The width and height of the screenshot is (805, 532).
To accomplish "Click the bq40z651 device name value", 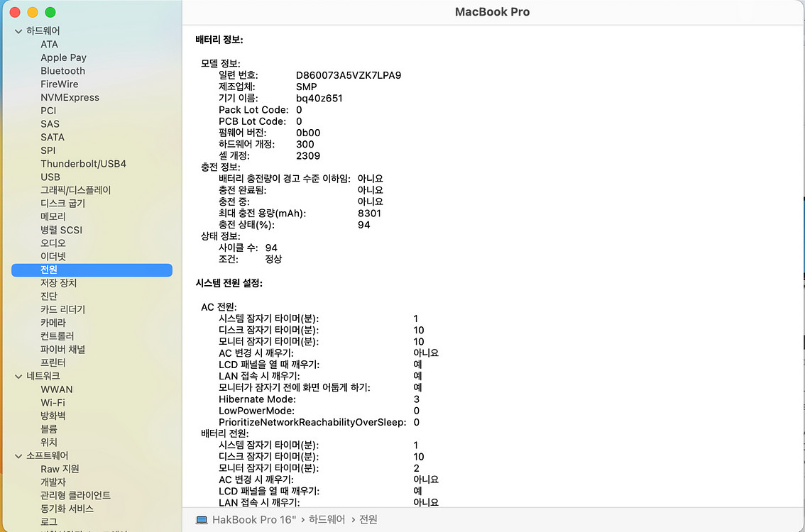I will [319, 99].
